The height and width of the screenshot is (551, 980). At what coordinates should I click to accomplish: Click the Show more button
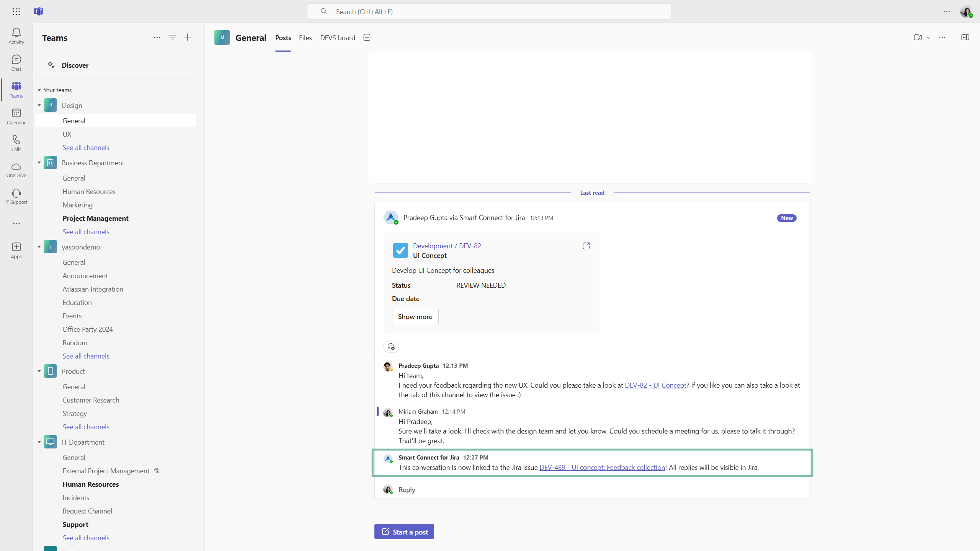(x=415, y=316)
